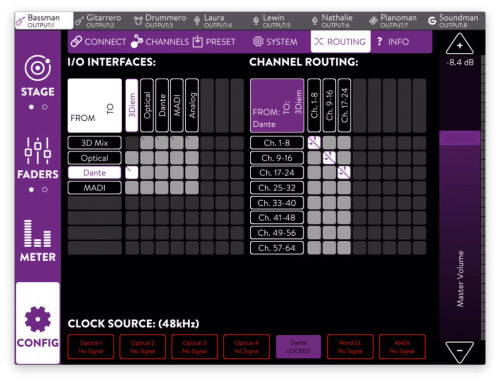
Task: Open the STAGE view icon
Action: coord(38,68)
